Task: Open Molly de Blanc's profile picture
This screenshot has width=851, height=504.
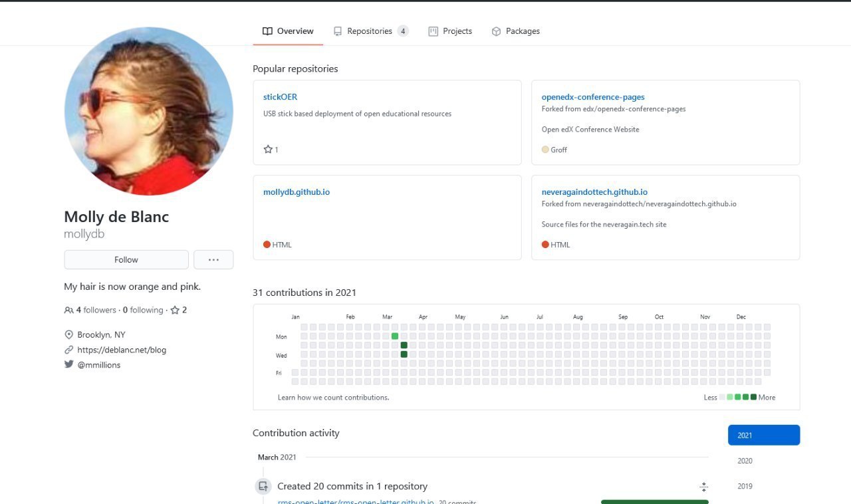Action: [x=149, y=111]
